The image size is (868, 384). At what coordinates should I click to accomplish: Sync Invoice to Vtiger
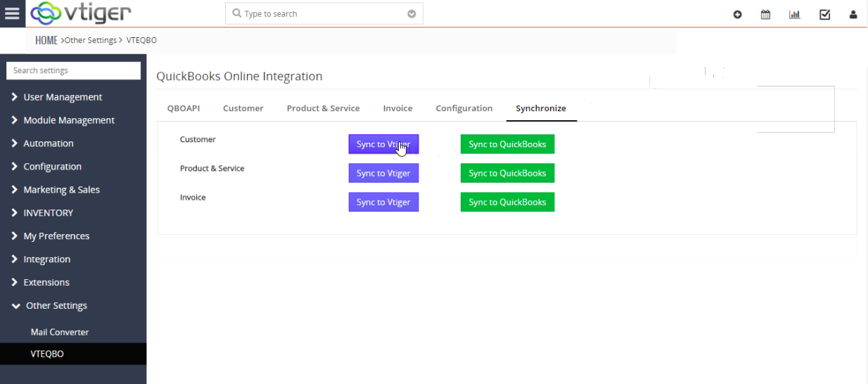(x=383, y=202)
